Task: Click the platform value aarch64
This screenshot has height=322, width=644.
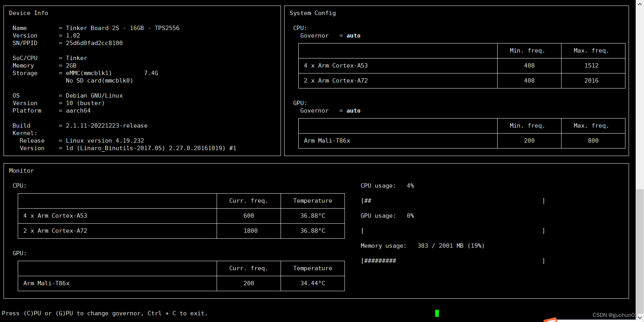Action: click(78, 111)
